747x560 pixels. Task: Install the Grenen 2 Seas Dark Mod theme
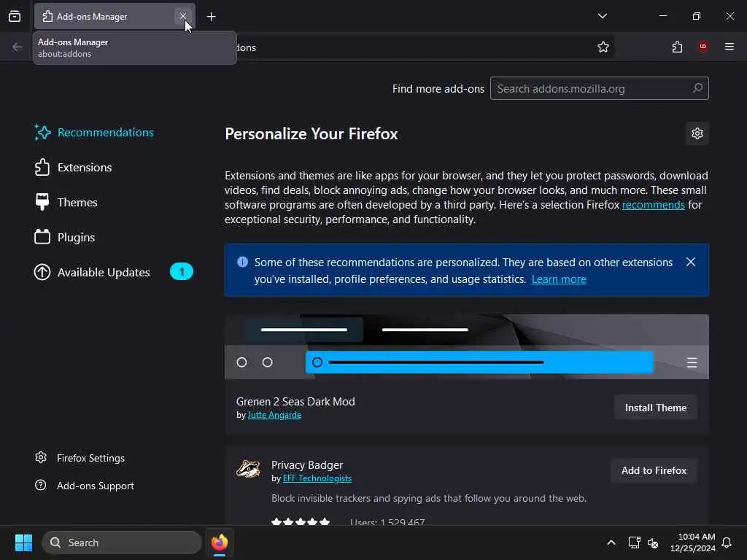click(x=656, y=408)
